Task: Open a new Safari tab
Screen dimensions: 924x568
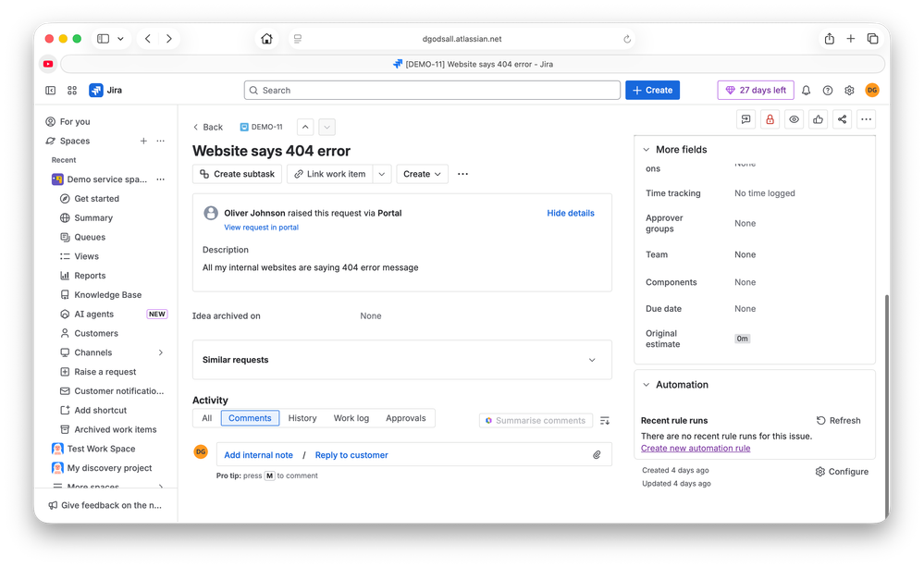Action: [851, 39]
